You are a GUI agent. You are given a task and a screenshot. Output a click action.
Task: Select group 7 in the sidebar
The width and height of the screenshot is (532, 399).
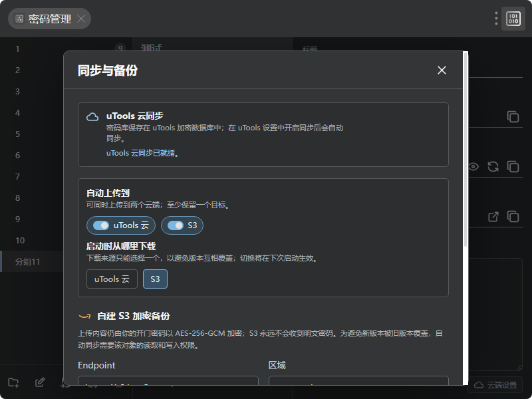(x=31, y=176)
